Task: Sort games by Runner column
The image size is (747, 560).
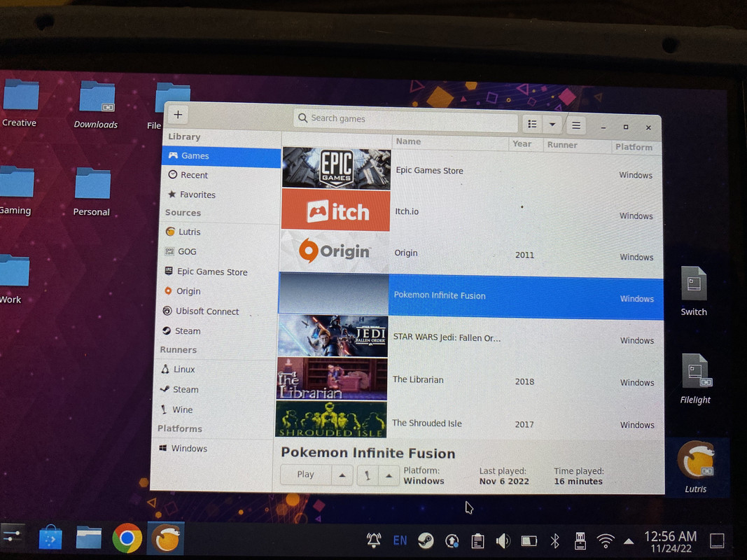Action: tap(578, 145)
